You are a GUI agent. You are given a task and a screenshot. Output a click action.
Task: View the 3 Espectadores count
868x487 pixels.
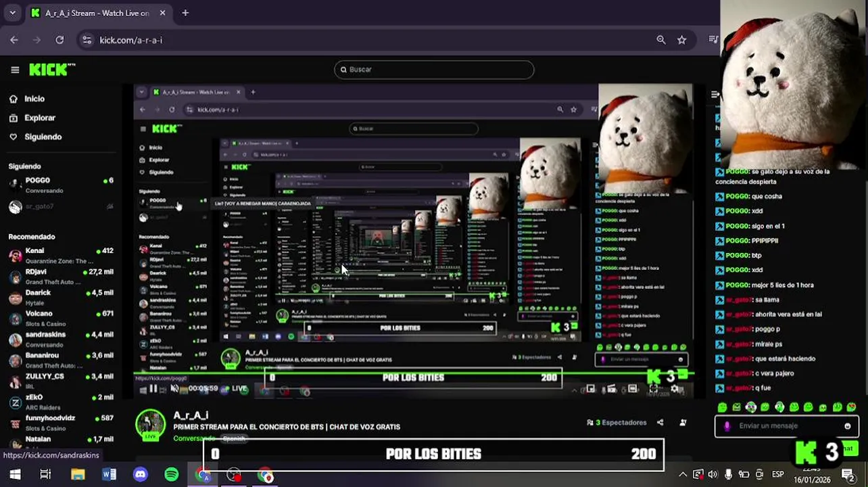(x=617, y=423)
